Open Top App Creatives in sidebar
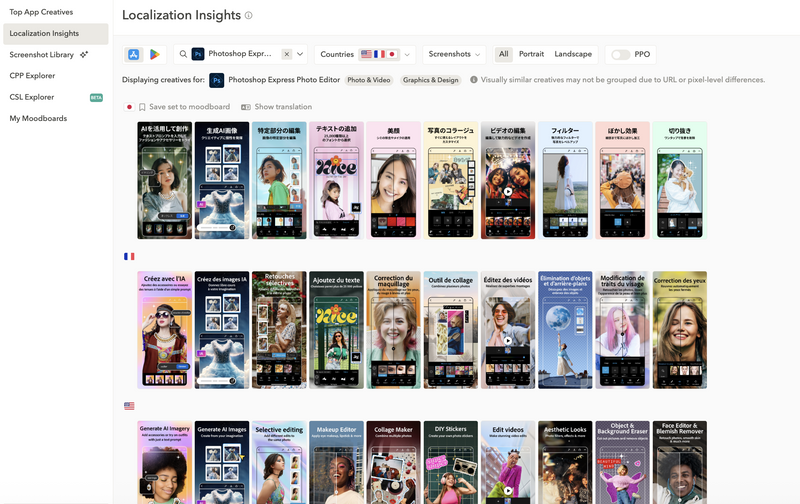 [41, 12]
